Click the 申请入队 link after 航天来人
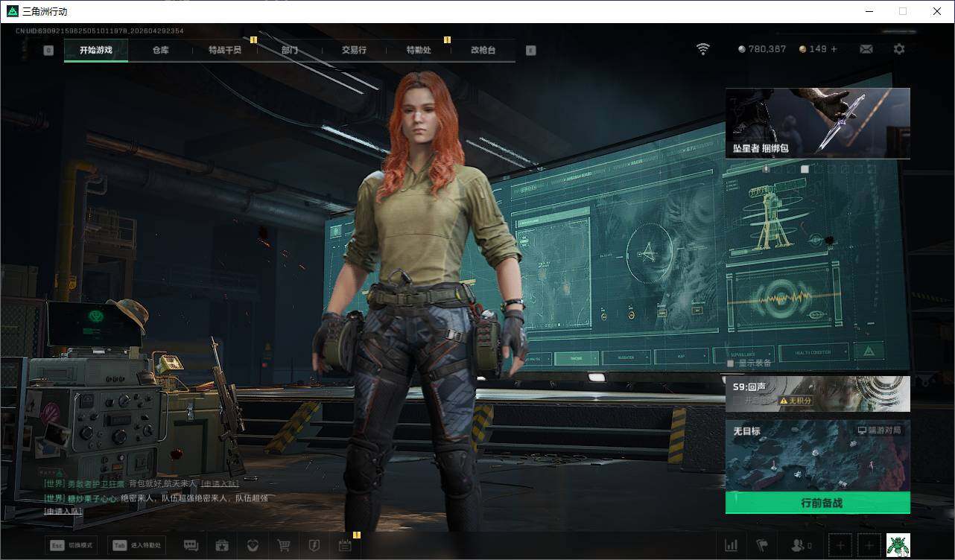The image size is (955, 560). tap(221, 484)
